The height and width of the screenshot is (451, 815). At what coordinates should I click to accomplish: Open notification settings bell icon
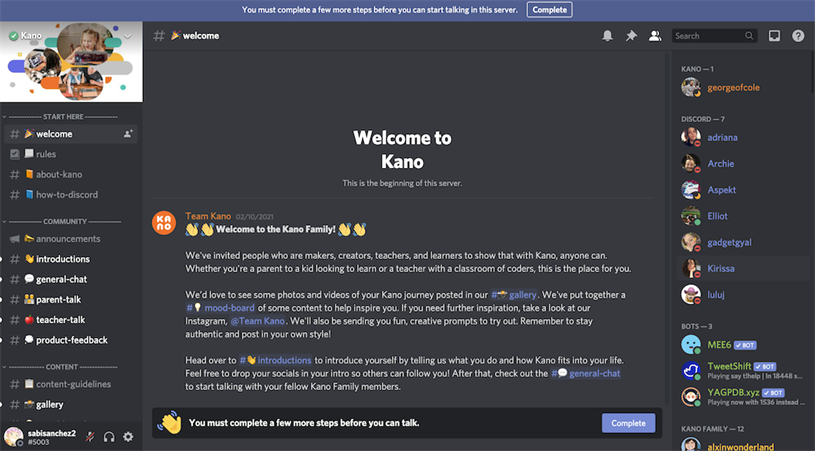pos(607,36)
